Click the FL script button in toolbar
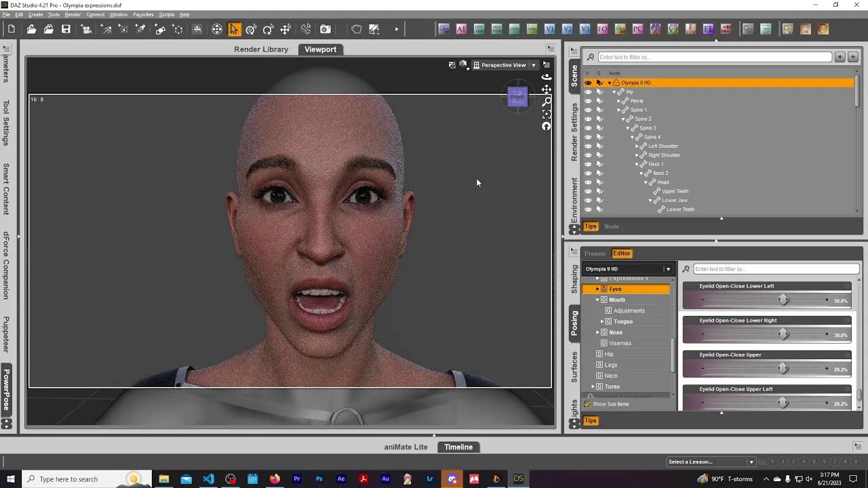 tap(709, 29)
